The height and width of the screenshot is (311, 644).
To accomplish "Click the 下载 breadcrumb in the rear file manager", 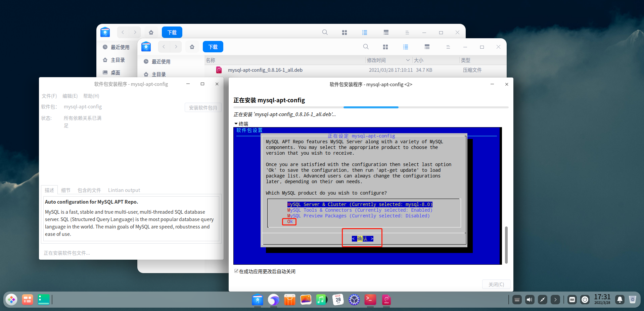I will pos(172,32).
